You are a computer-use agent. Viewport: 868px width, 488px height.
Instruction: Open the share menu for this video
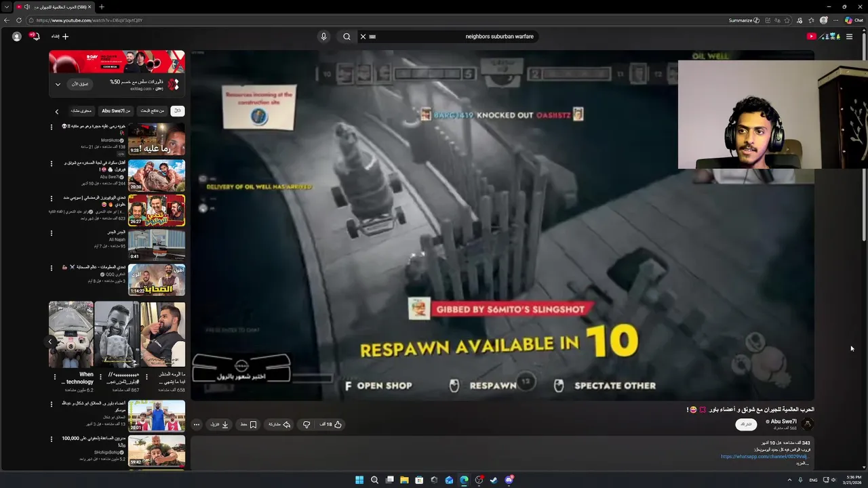click(x=279, y=424)
